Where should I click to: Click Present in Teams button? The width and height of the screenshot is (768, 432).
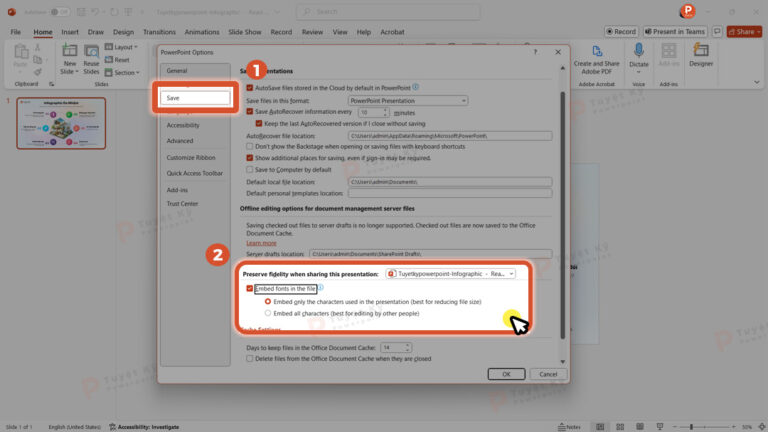(675, 31)
